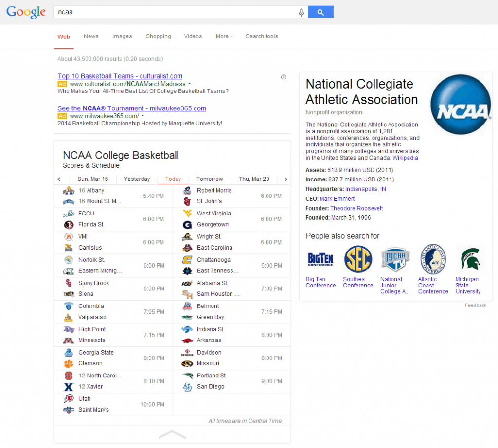
Task: Open the Theodore Roosevelt link
Action: pyautogui.click(x=356, y=208)
